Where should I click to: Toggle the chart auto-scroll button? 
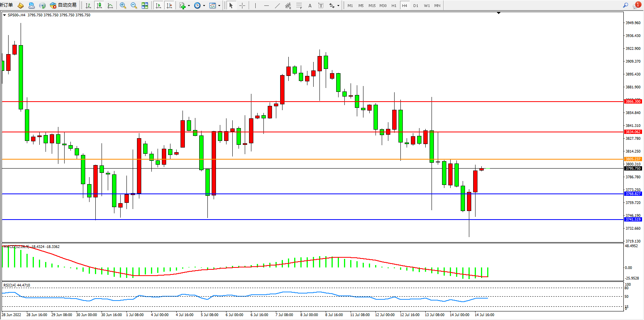pyautogui.click(x=158, y=5)
